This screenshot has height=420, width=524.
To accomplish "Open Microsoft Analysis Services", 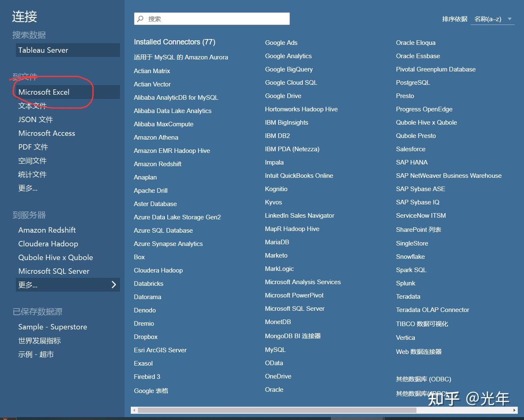I will (303, 282).
